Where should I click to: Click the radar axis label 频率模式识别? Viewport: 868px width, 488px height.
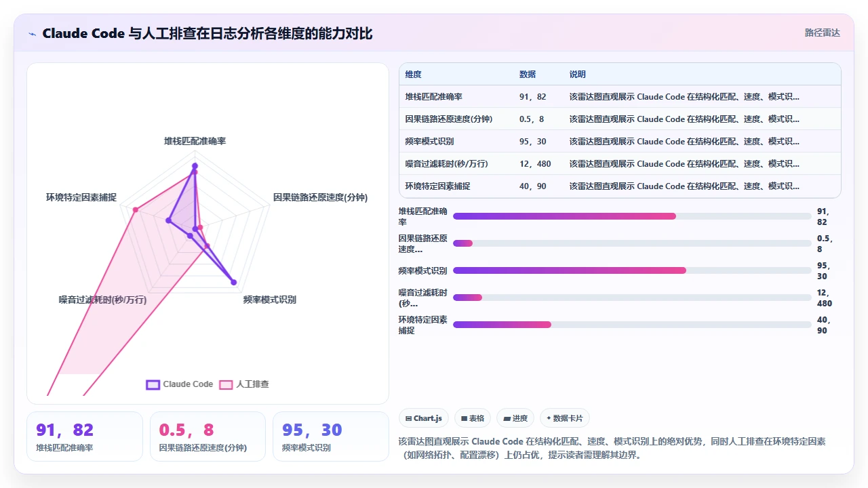pos(270,300)
